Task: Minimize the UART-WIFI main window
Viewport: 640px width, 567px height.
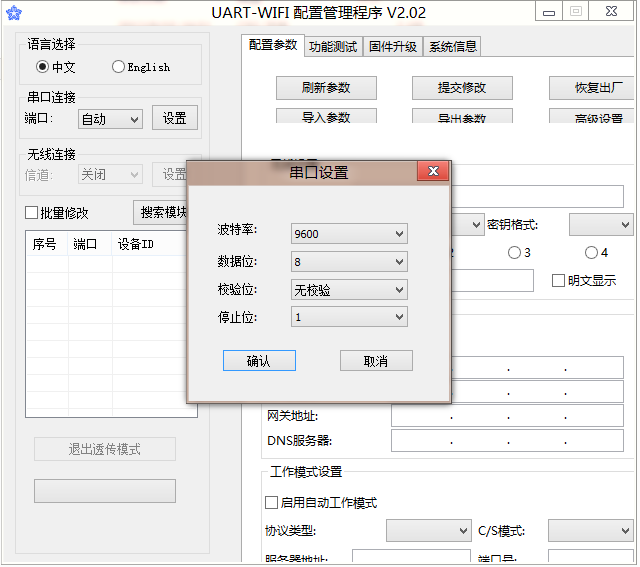Action: pos(549,12)
